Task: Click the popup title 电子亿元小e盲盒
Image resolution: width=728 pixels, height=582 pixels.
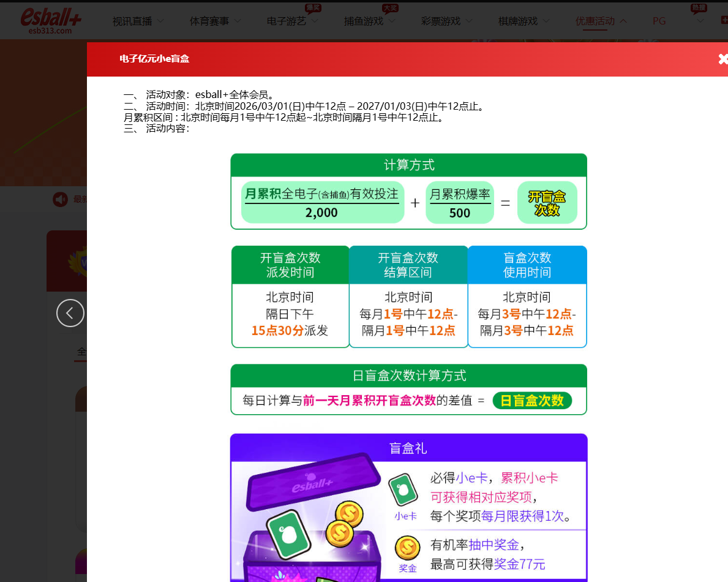Action: 154,59
